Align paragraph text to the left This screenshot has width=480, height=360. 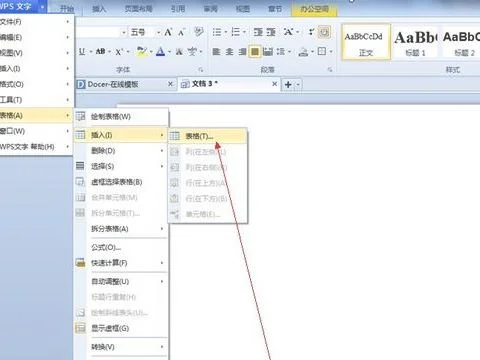coord(216,52)
